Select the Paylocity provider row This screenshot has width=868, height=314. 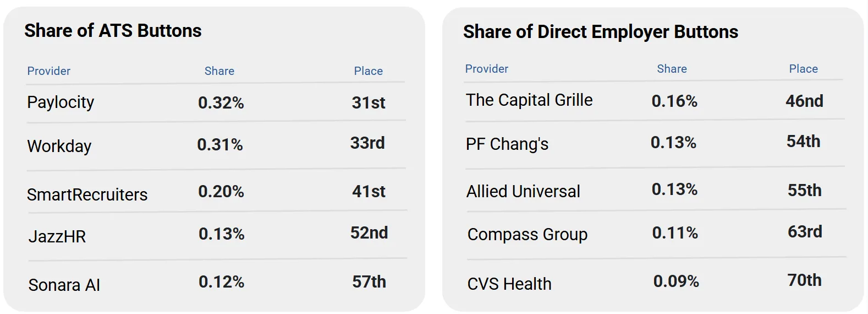pyautogui.click(x=61, y=102)
